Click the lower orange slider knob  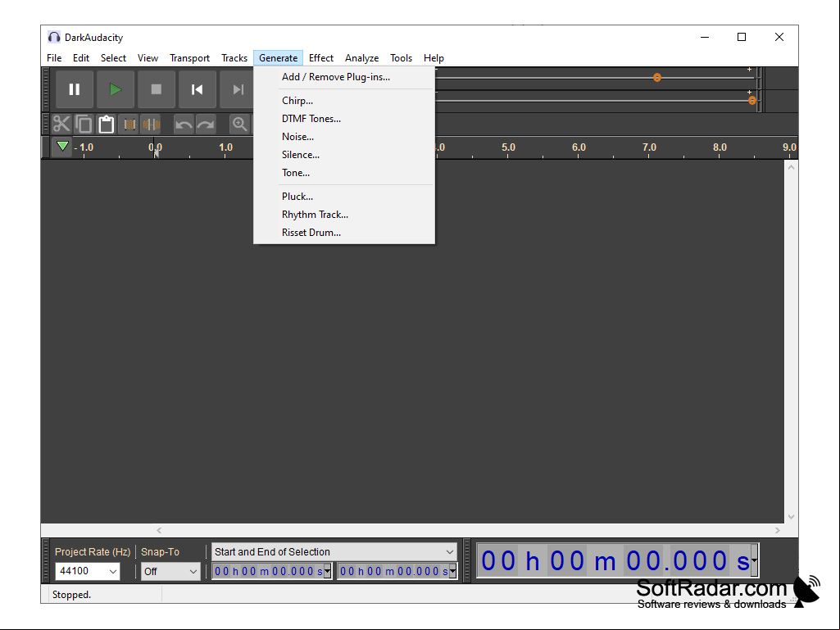(752, 101)
